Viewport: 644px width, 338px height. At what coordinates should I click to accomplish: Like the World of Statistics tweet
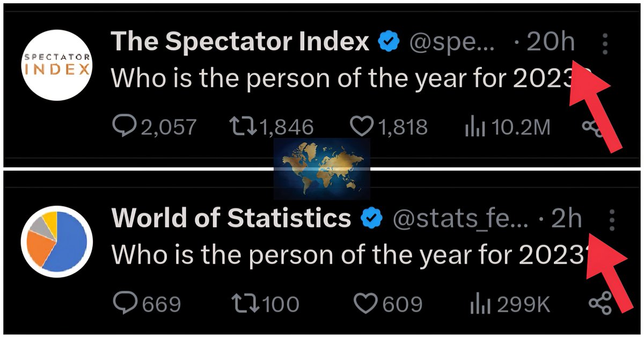click(x=367, y=304)
